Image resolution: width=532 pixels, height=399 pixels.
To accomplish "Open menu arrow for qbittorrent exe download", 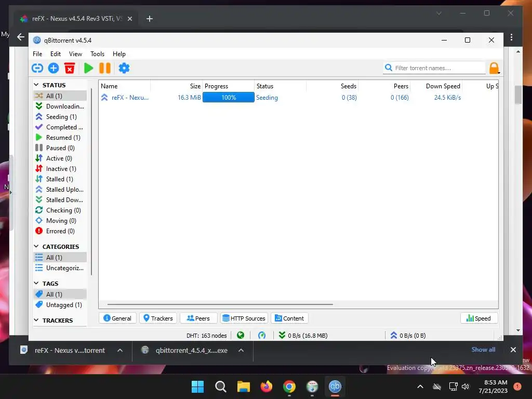I will pos(241,350).
